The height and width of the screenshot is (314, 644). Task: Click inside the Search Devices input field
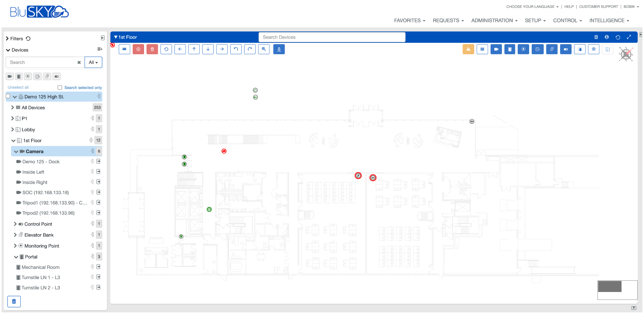(332, 37)
